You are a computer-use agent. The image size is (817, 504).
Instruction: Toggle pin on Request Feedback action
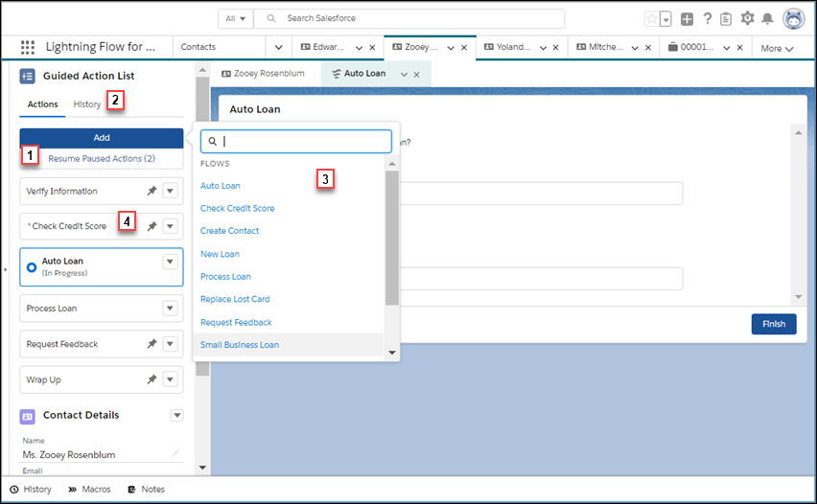tap(152, 344)
